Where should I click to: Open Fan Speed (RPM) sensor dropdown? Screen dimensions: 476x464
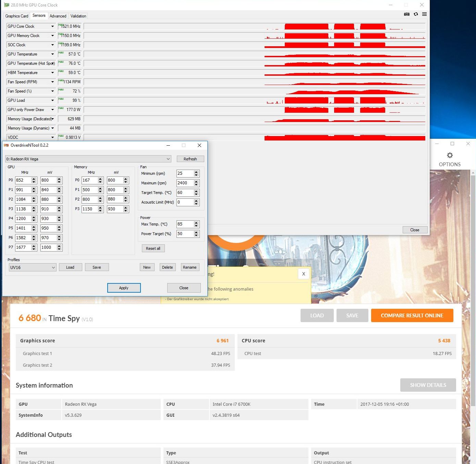[52, 82]
